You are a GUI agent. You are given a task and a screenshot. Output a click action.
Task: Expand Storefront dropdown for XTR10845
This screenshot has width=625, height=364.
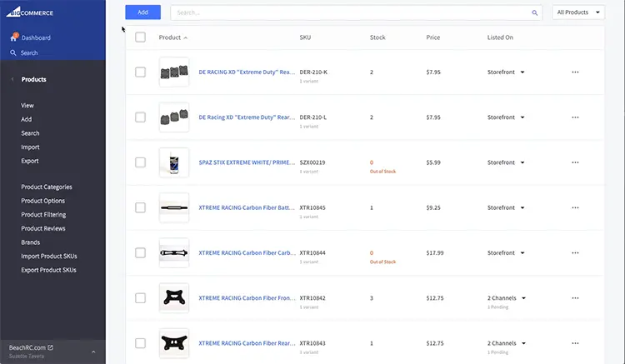522,207
